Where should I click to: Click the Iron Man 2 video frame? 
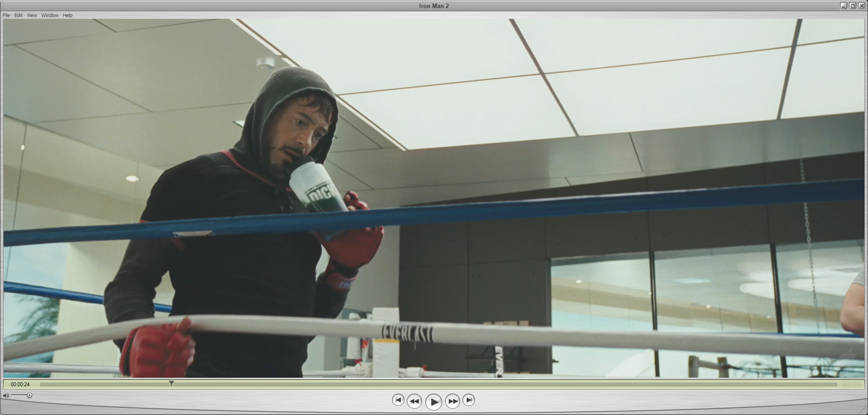(x=434, y=198)
